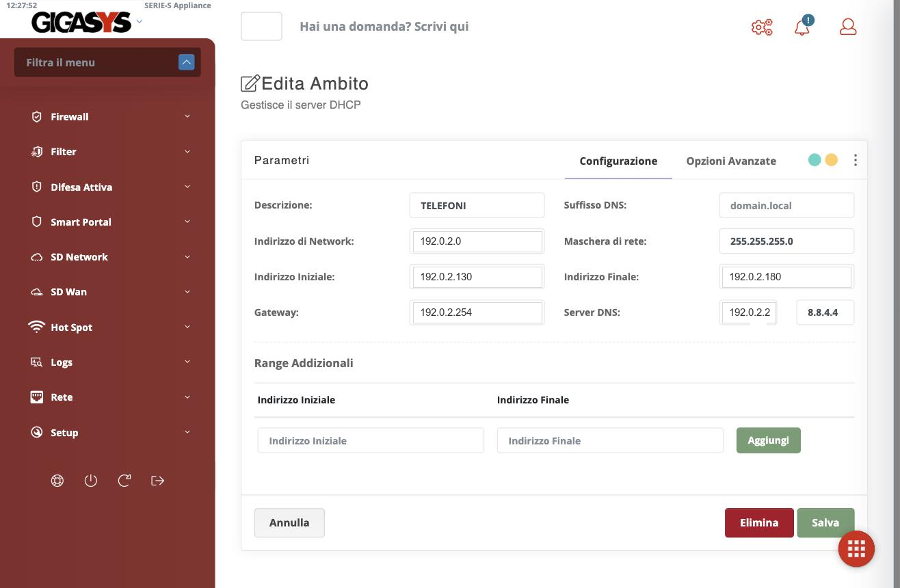The width and height of the screenshot is (900, 588).
Task: Click the Smart Portal shield icon
Action: tap(37, 222)
